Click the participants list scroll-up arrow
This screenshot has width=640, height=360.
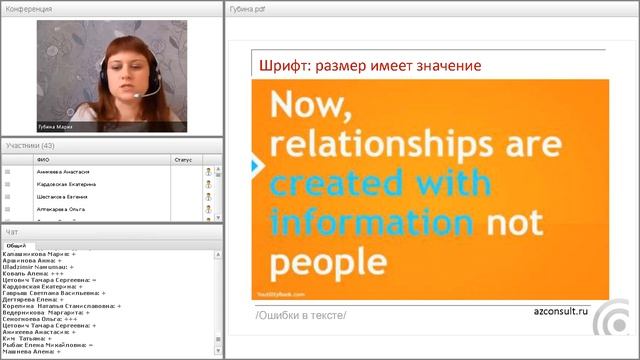point(218,169)
